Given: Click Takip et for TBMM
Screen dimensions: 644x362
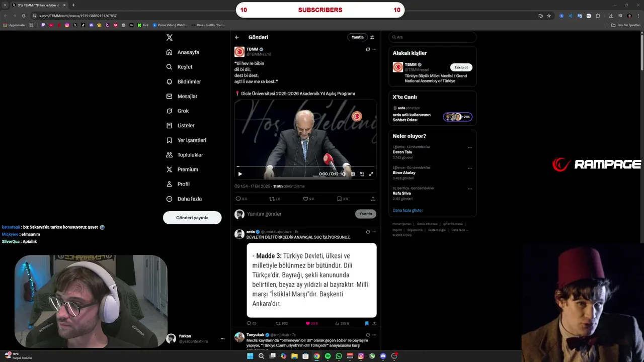Looking at the screenshot, I should (461, 67).
